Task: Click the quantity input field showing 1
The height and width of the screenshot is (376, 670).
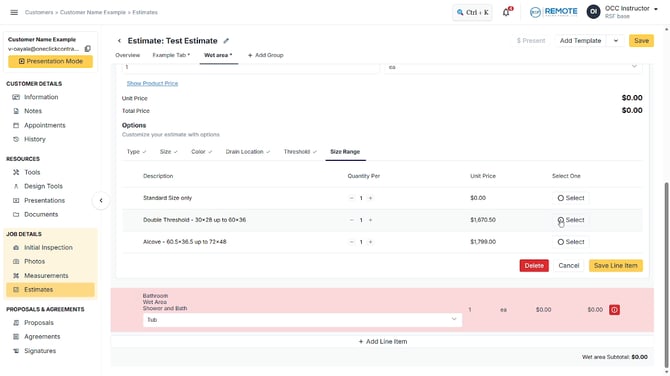Action: pos(250,67)
